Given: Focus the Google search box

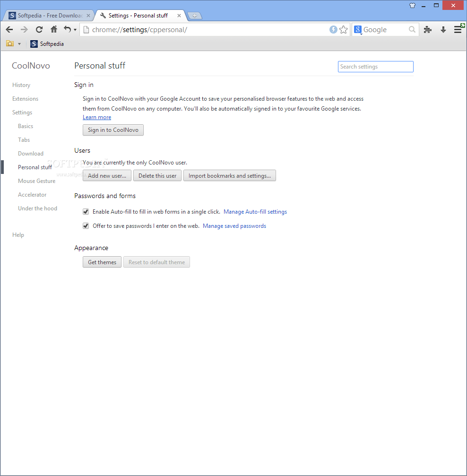Looking at the screenshot, I should [384, 30].
